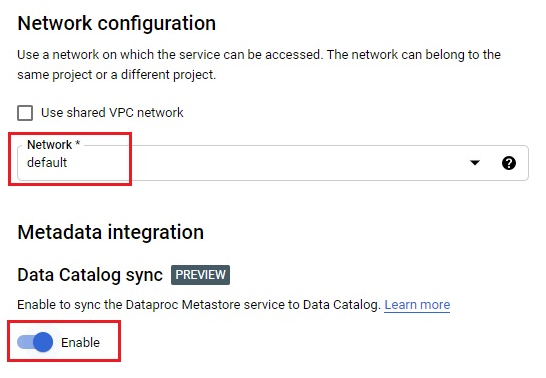Click the same project or different project text
This screenshot has width=546, height=378.
pos(117,75)
